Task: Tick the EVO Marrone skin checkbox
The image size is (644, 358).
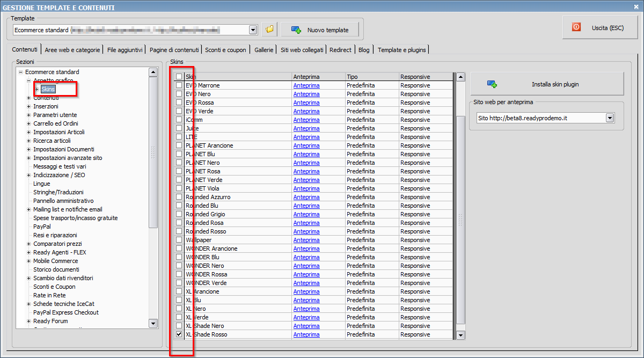Action: click(179, 85)
